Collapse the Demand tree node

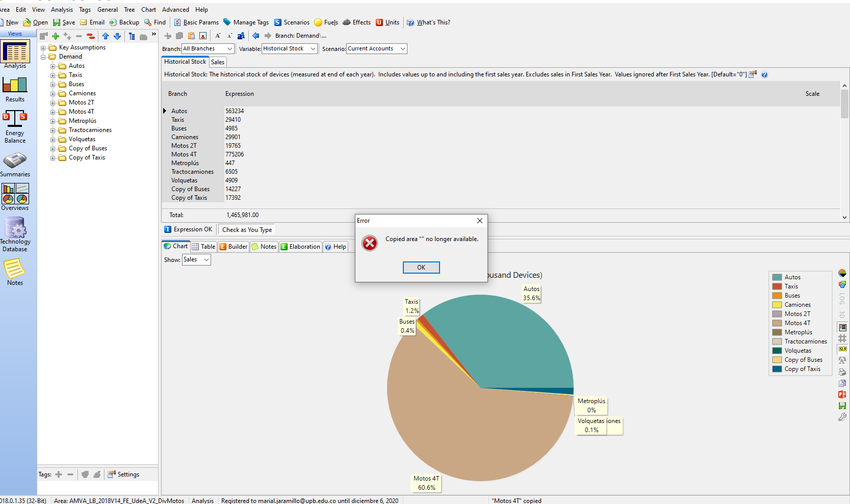click(43, 57)
